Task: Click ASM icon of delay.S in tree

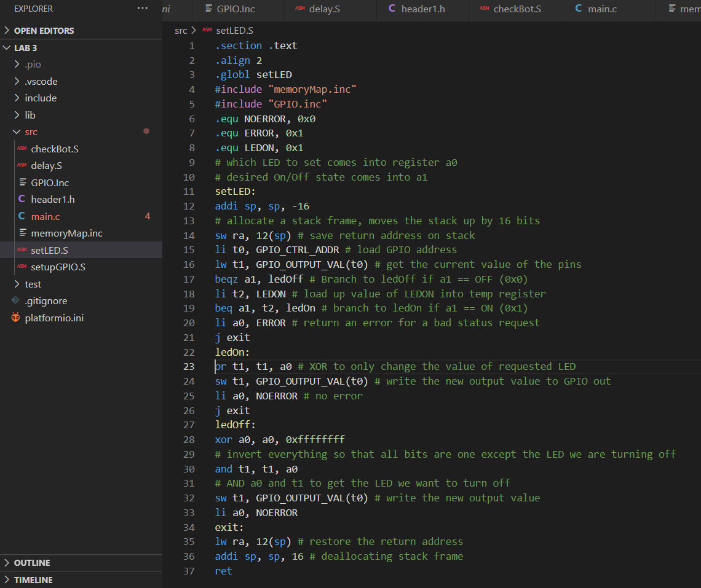Action: [x=22, y=165]
